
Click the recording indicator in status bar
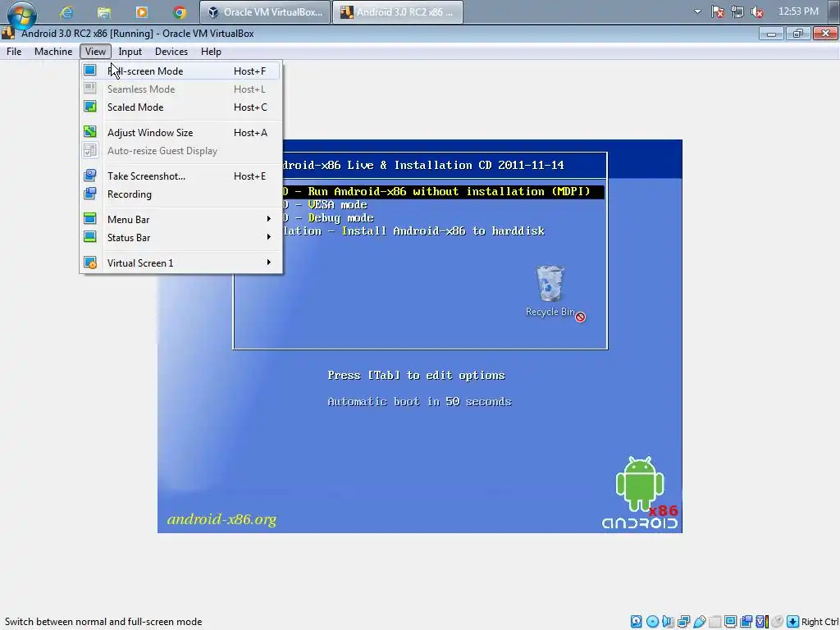[x=746, y=622]
